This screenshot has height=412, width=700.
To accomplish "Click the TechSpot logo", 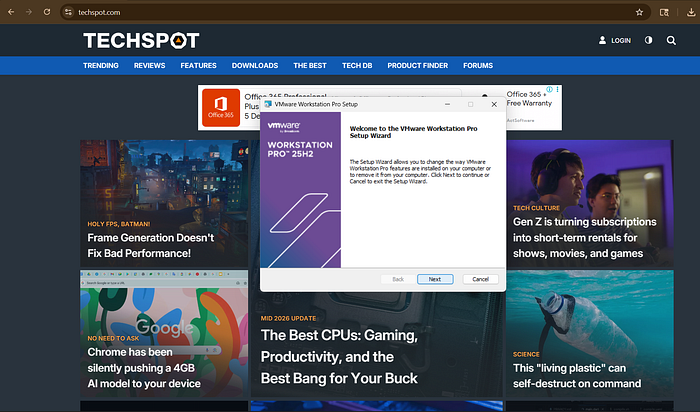I will (141, 40).
